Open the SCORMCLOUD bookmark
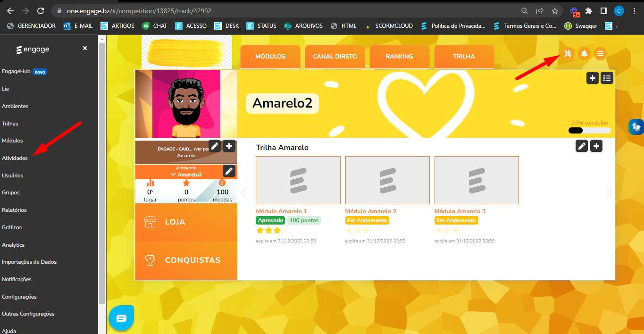This screenshot has height=334, width=644. pos(388,26)
